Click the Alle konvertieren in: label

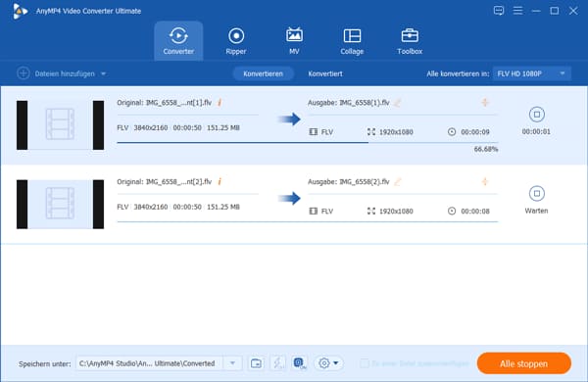point(458,73)
